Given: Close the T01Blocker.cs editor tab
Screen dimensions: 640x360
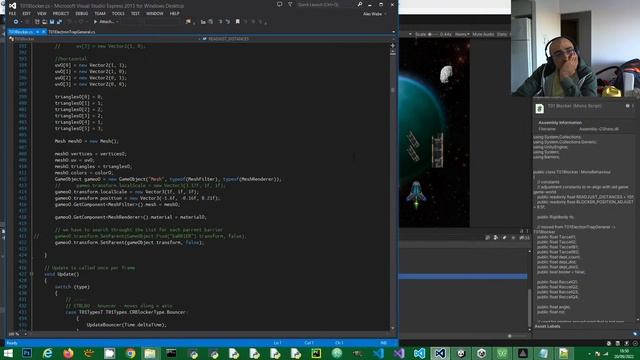Looking at the screenshot, I should (44, 32).
